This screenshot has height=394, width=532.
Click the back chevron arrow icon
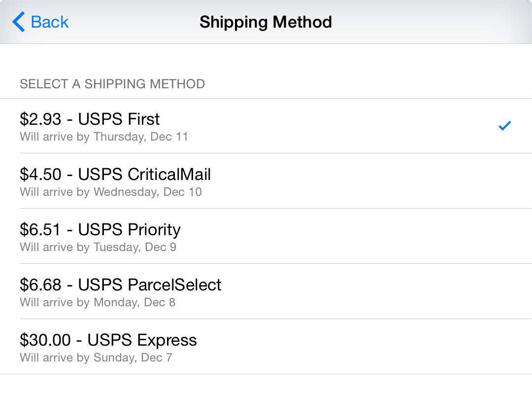point(18,22)
